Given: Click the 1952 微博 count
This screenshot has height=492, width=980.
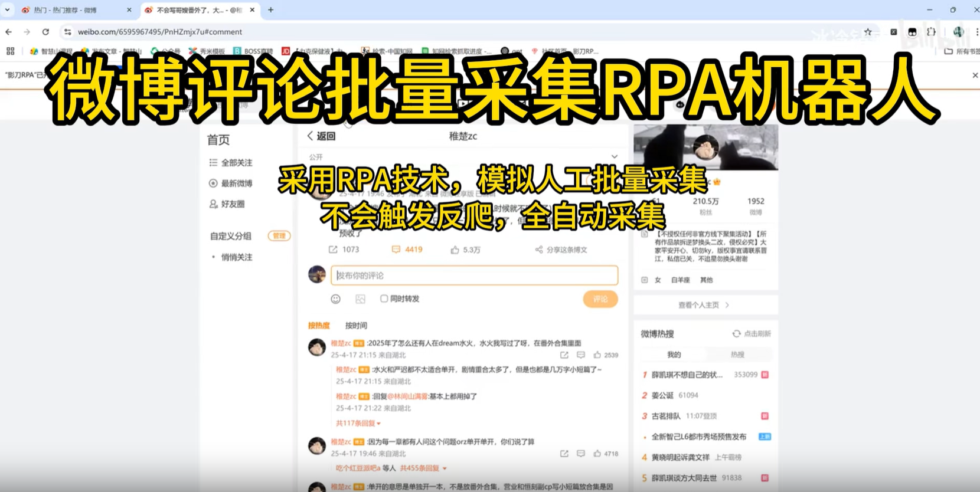Looking at the screenshot, I should (756, 206).
